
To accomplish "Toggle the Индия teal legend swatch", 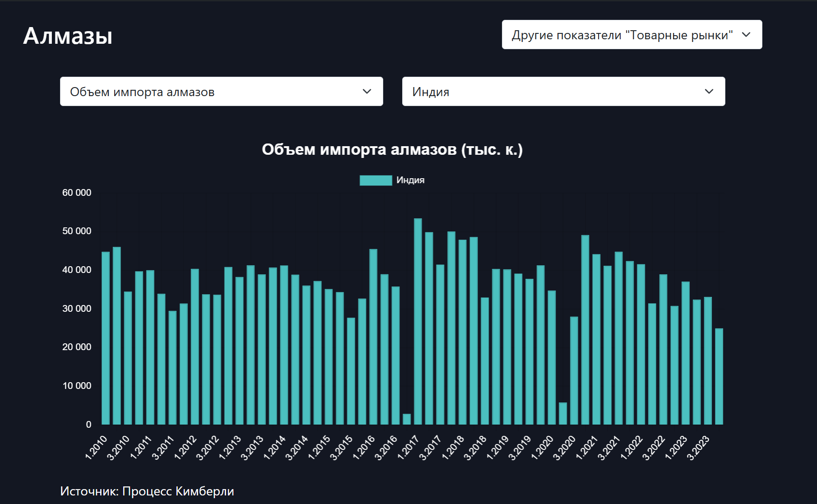I will click(x=376, y=180).
